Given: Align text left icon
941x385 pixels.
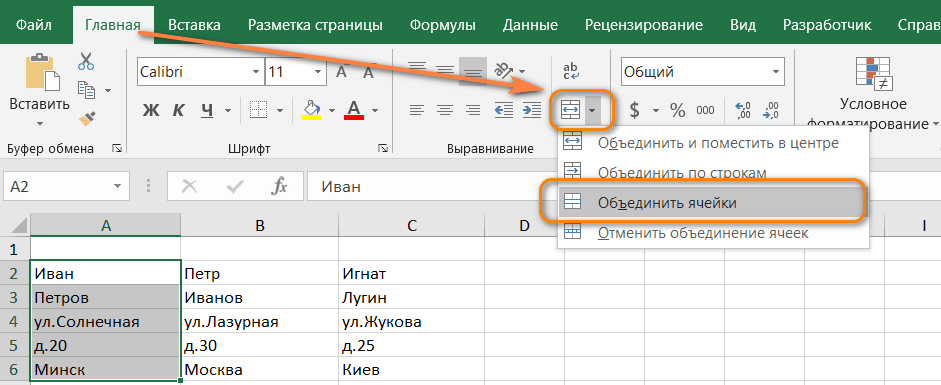Looking at the screenshot, I should (416, 110).
